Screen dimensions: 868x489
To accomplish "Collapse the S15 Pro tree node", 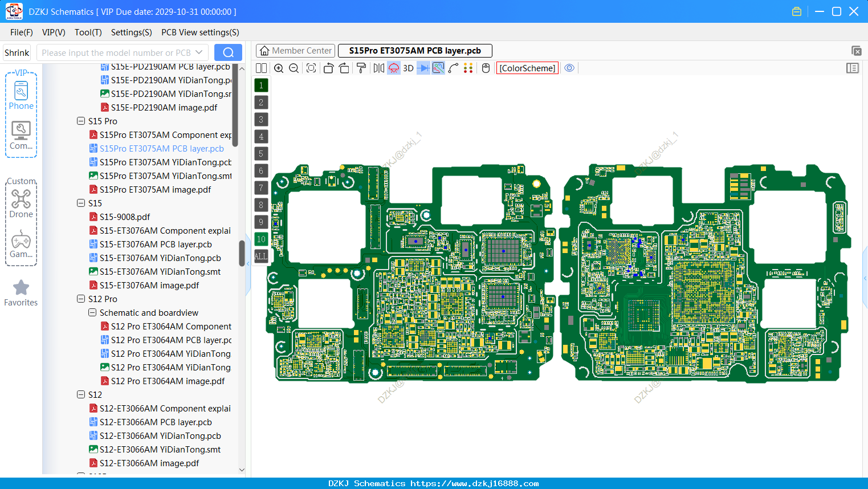I will click(x=81, y=121).
